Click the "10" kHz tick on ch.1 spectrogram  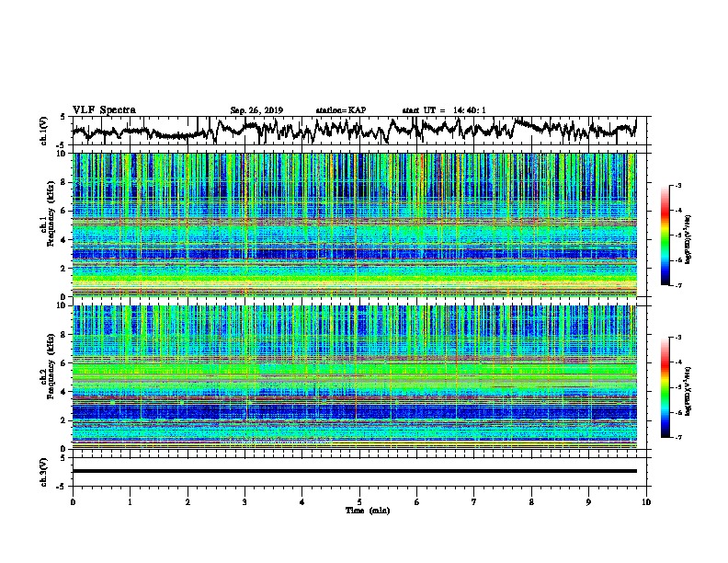[62, 154]
